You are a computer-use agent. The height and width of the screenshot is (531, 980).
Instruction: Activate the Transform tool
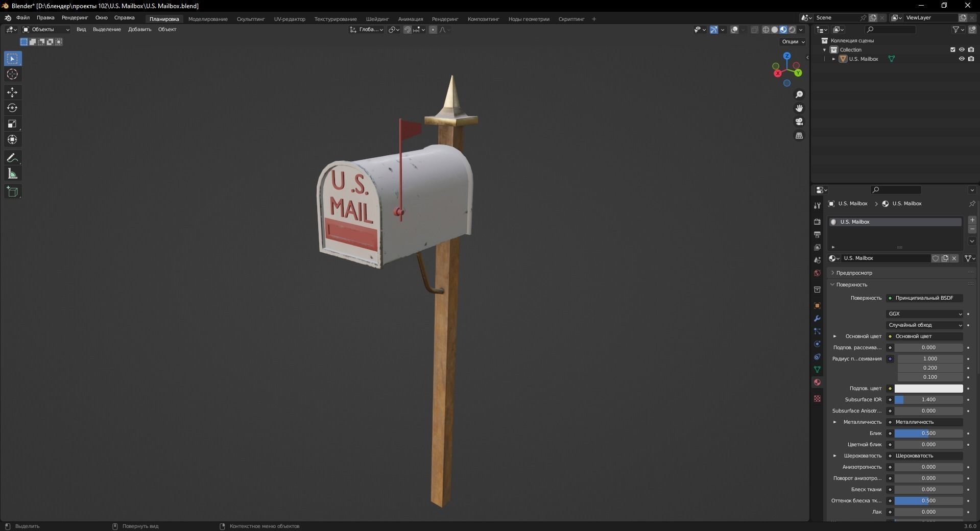(x=12, y=139)
